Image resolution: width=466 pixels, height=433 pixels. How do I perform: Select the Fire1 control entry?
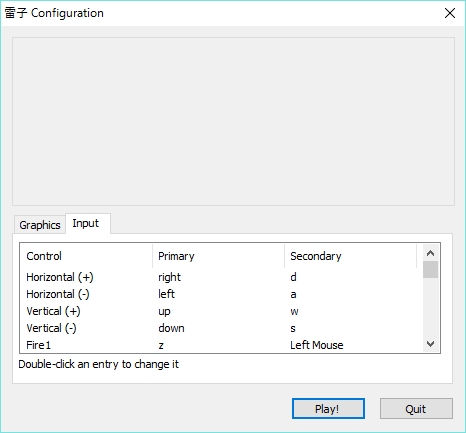tap(38, 345)
